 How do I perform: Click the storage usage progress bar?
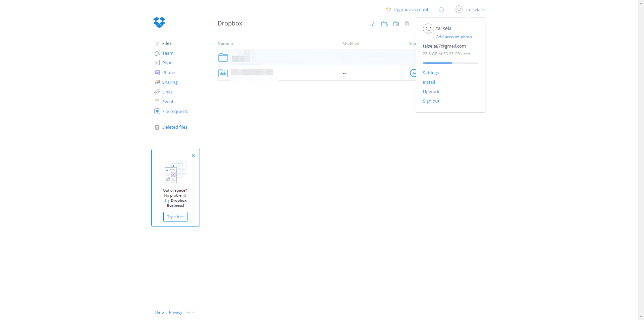click(x=450, y=63)
